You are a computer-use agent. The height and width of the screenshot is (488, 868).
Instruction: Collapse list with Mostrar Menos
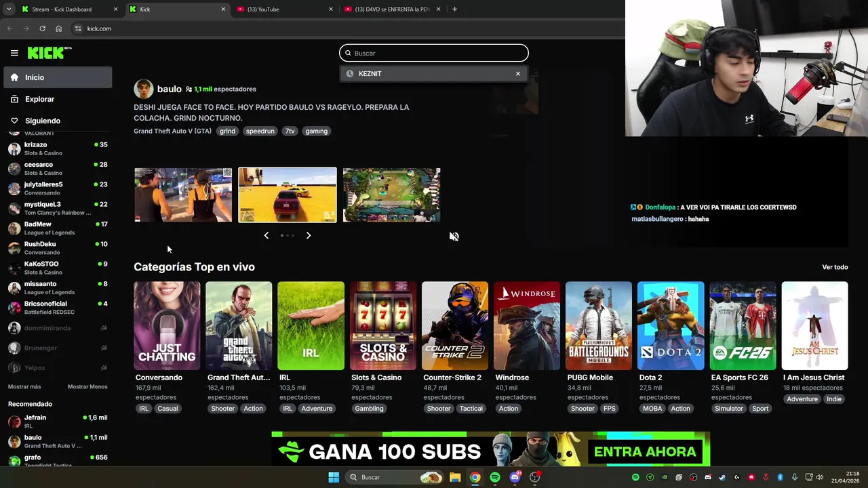coord(87,386)
